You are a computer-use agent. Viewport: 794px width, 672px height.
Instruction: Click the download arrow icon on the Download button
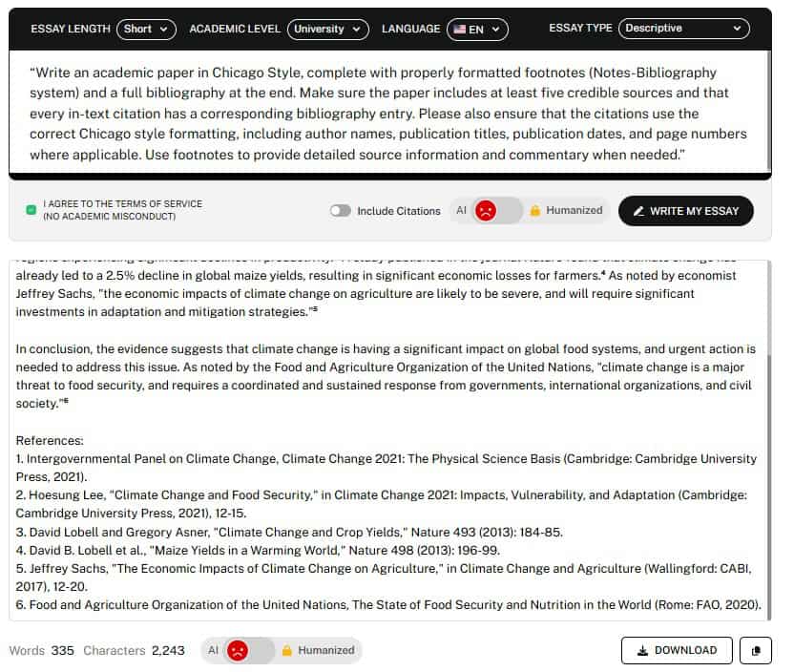click(642, 650)
